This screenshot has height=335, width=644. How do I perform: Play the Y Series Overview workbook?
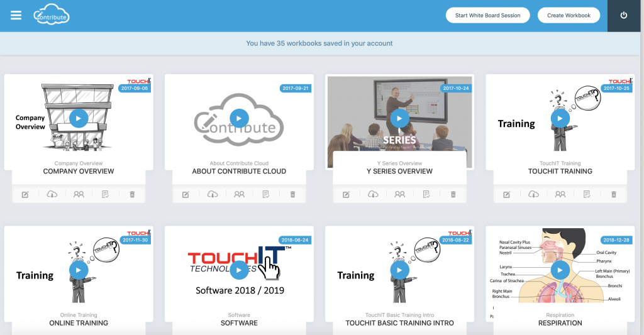point(399,119)
